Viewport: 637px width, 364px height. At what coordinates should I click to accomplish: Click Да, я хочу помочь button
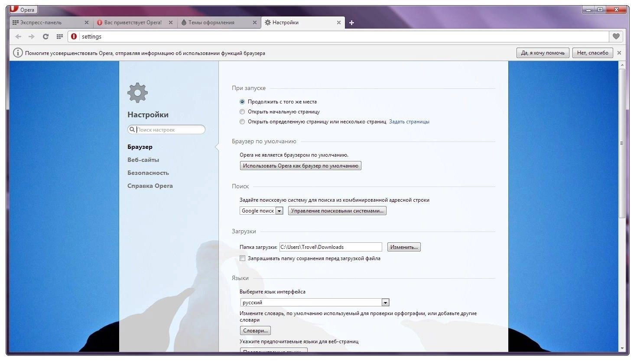[543, 53]
